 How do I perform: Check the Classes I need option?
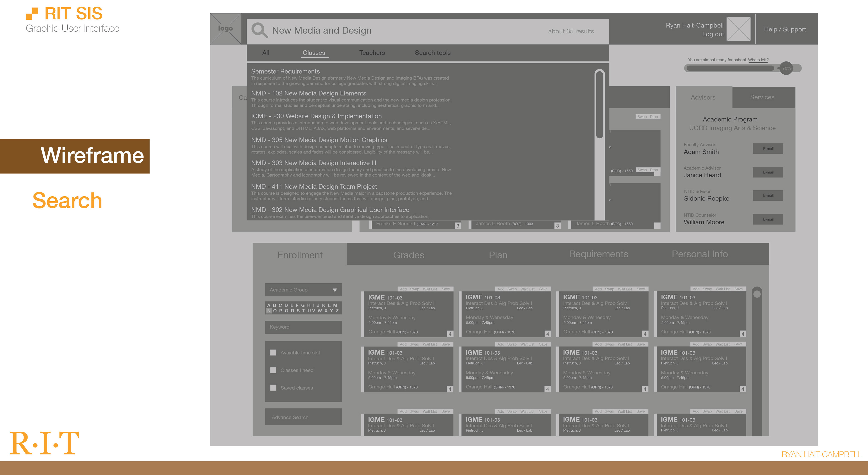tap(273, 370)
